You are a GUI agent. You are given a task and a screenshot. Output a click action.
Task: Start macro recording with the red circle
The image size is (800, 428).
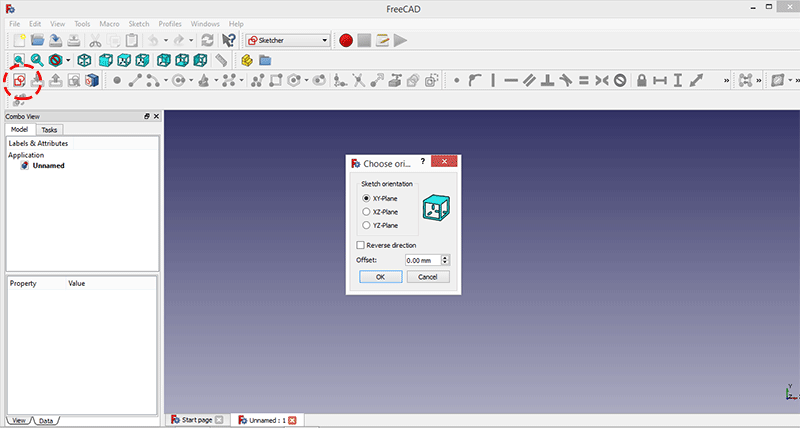click(x=346, y=40)
